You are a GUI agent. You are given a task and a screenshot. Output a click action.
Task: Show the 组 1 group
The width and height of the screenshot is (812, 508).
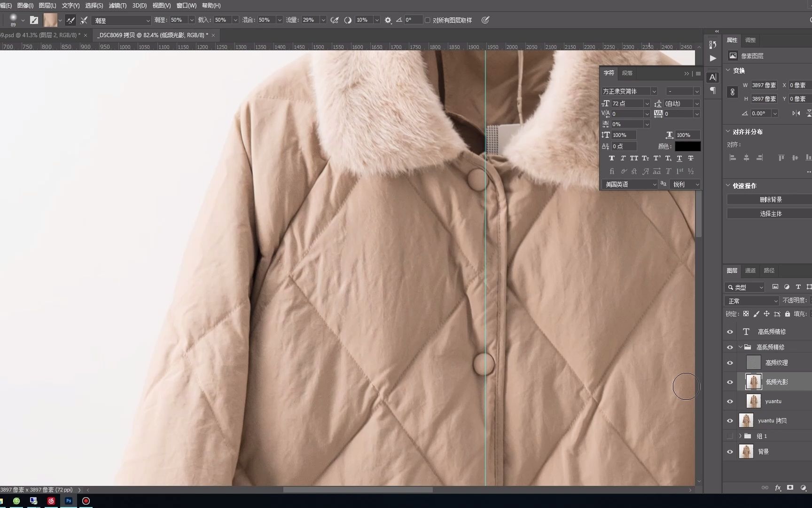730,436
